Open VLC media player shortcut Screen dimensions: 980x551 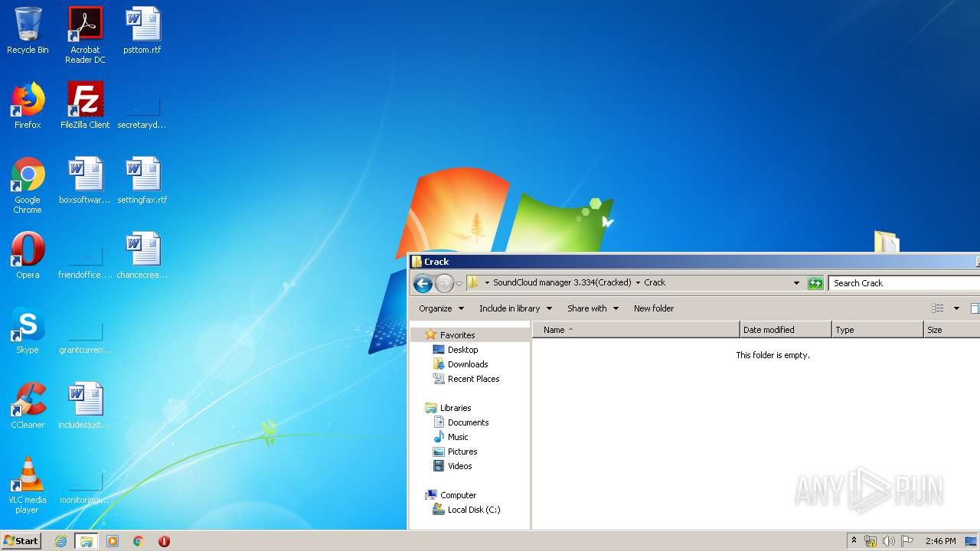(28, 485)
